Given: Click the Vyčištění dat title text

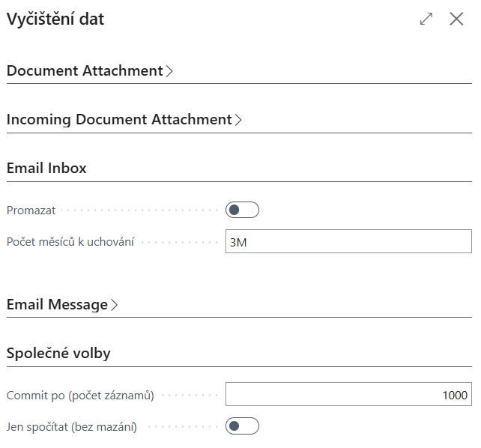Looking at the screenshot, I should click(55, 19).
